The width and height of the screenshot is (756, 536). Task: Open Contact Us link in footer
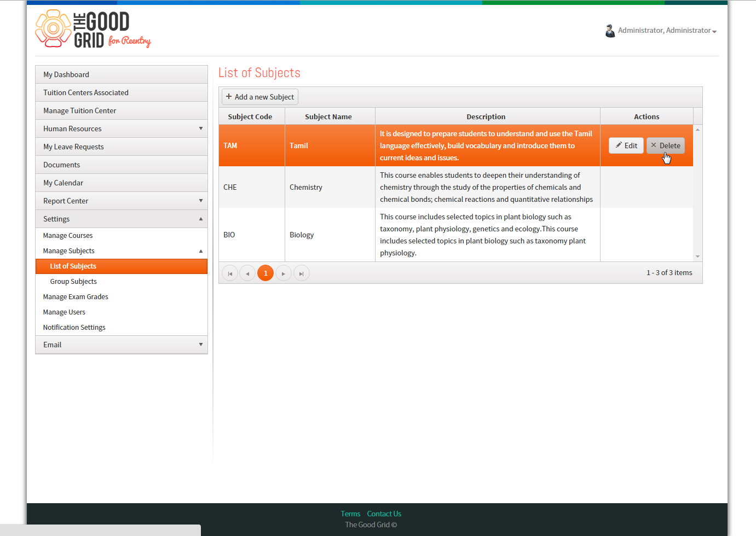coord(384,514)
